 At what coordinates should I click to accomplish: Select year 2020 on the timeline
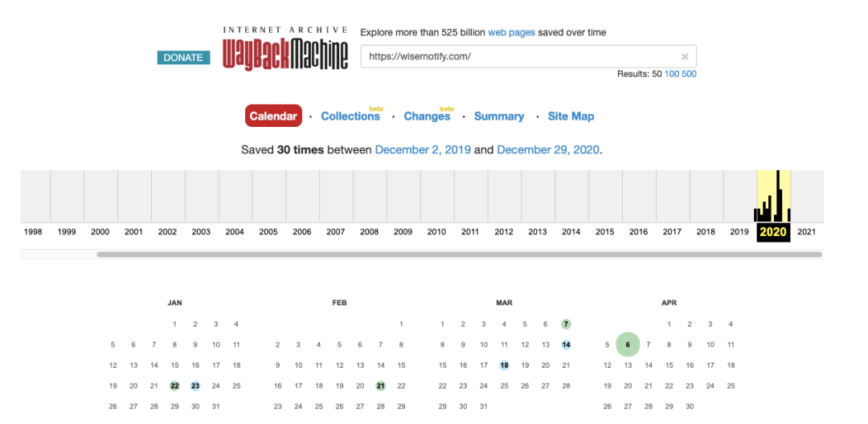(x=773, y=232)
